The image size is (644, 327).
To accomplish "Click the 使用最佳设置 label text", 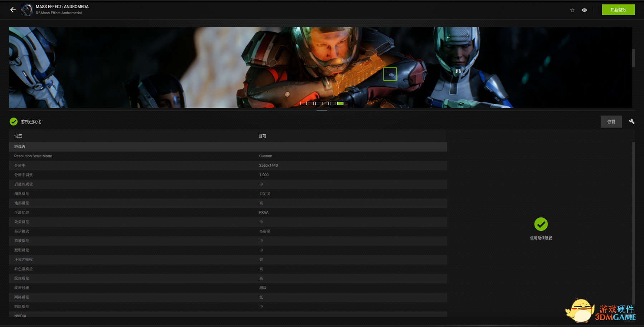I will click(x=541, y=238).
